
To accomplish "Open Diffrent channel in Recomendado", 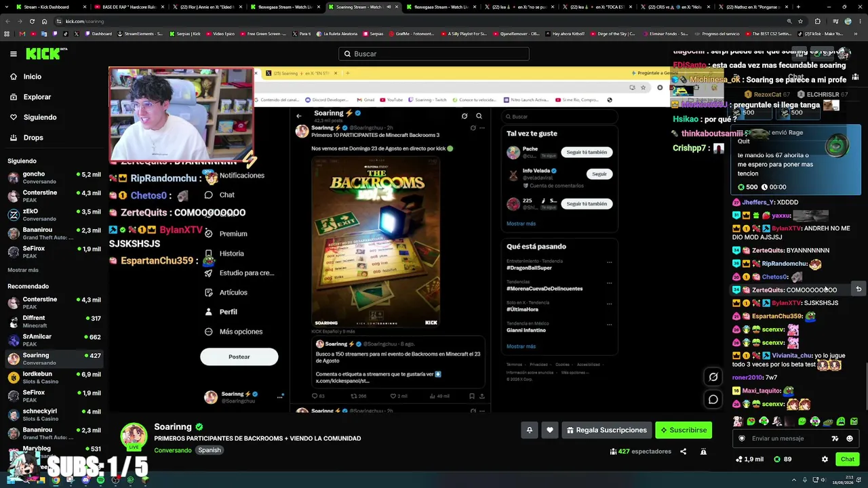I will pyautogui.click(x=54, y=321).
